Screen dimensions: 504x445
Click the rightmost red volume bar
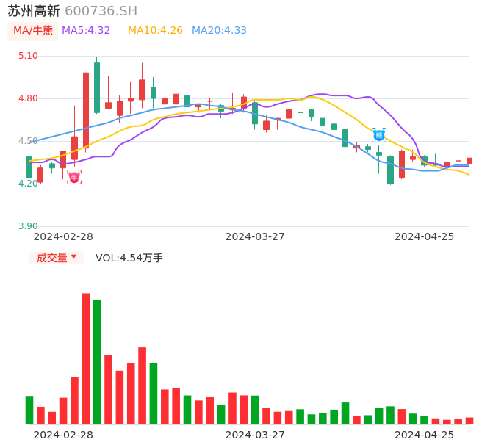tap(469, 421)
